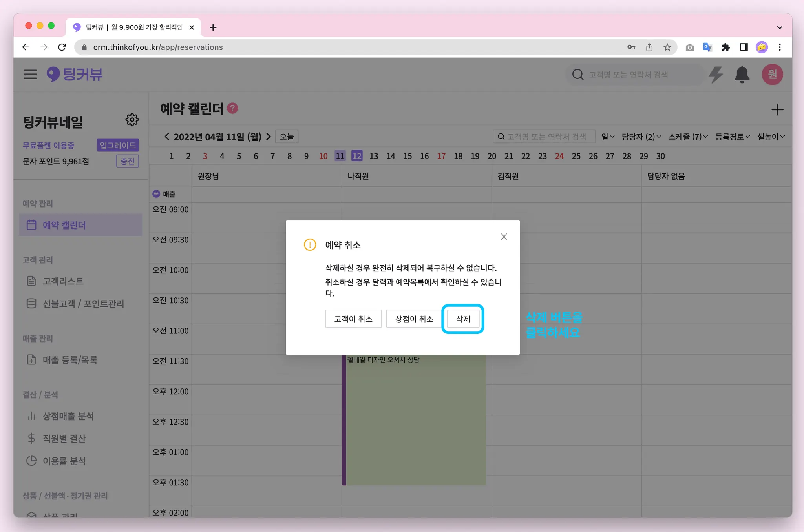
Task: Expand the 담당자 (2) dropdown
Action: click(x=641, y=137)
